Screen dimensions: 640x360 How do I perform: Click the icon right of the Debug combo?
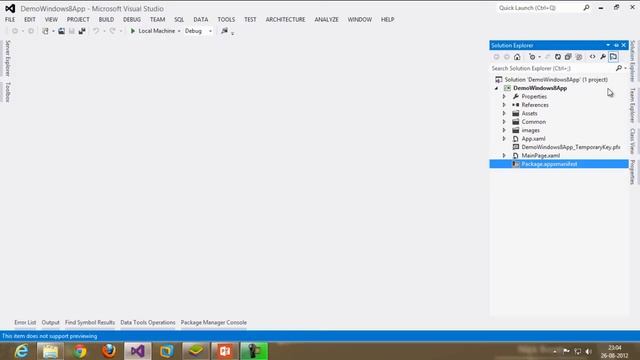(224, 31)
